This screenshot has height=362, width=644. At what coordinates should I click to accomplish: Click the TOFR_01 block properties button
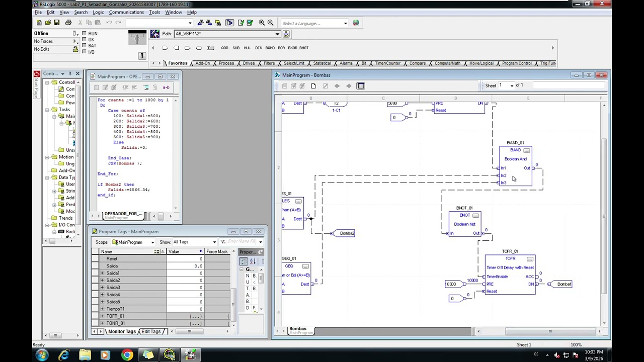530,259
